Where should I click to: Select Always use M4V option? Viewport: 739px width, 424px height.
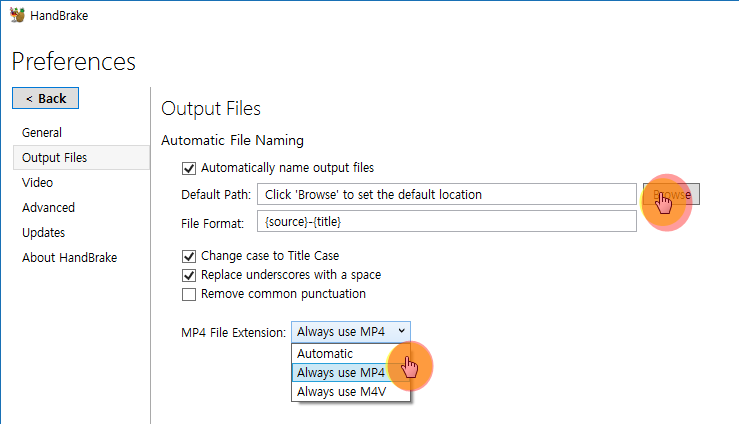point(351,391)
